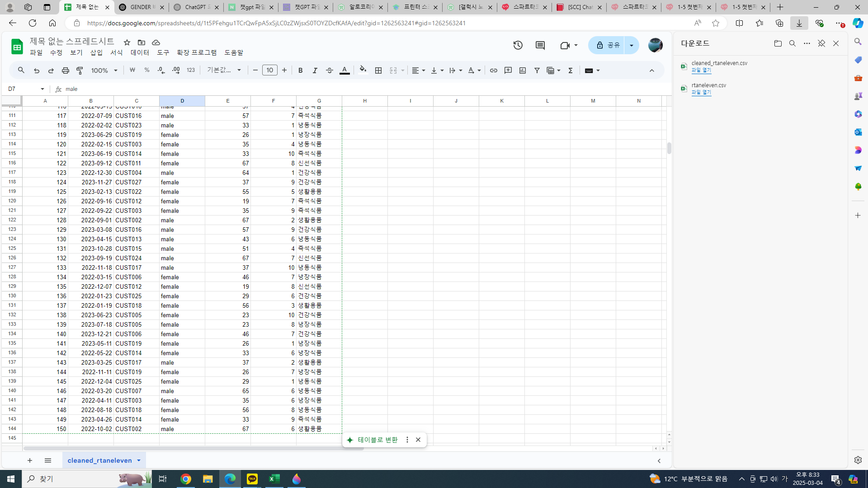Open downloads folder icon in panel
The height and width of the screenshot is (488, 868).
tap(778, 43)
